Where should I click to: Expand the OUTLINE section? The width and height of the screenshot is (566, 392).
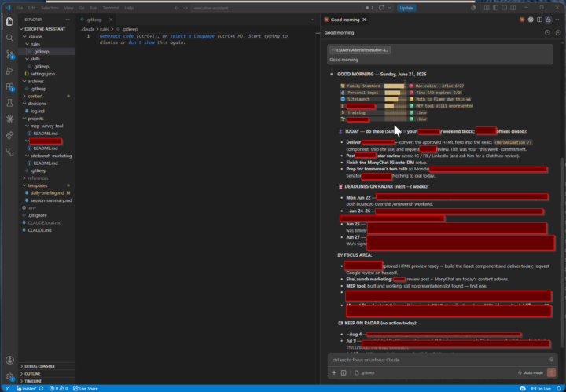[x=32, y=374]
